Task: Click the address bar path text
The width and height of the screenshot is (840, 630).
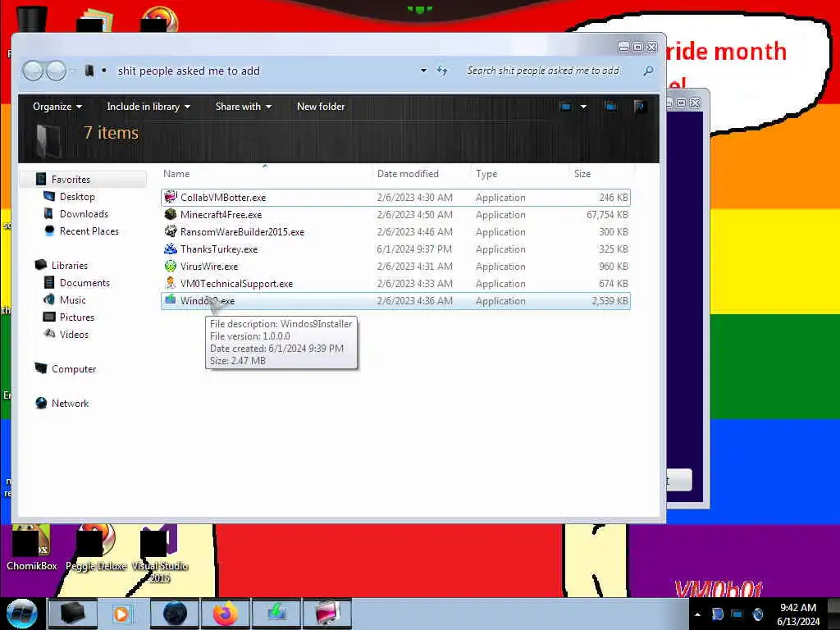Action: (x=189, y=71)
